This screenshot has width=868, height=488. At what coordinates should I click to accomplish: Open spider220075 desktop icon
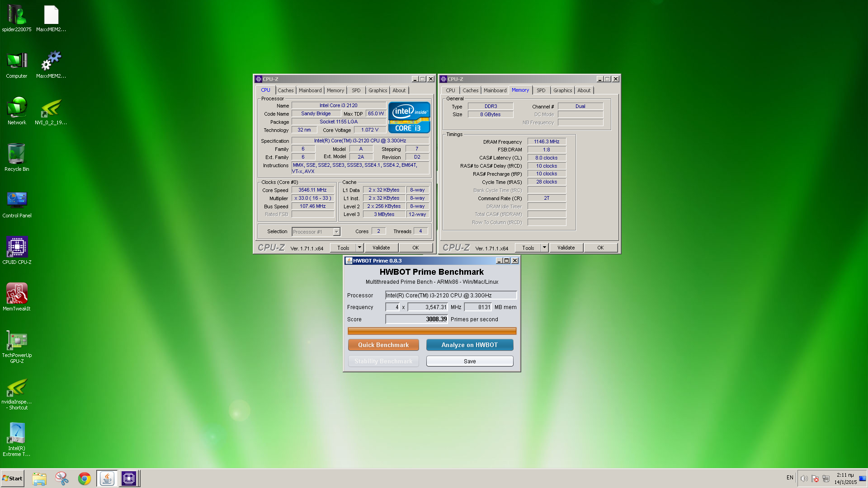pyautogui.click(x=17, y=18)
